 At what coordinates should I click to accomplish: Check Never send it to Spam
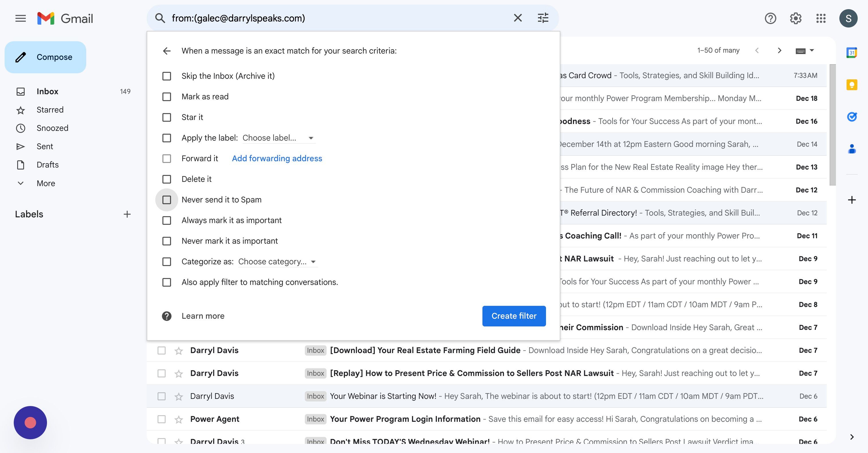pyautogui.click(x=167, y=200)
